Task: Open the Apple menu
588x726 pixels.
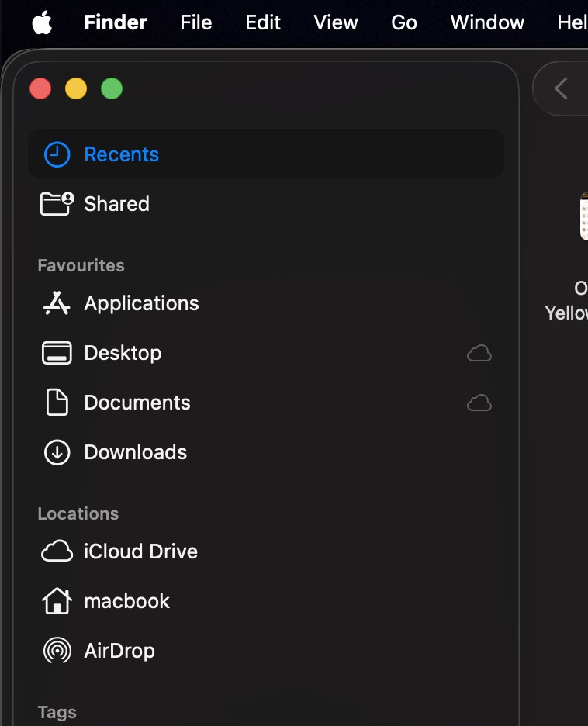Action: point(42,22)
